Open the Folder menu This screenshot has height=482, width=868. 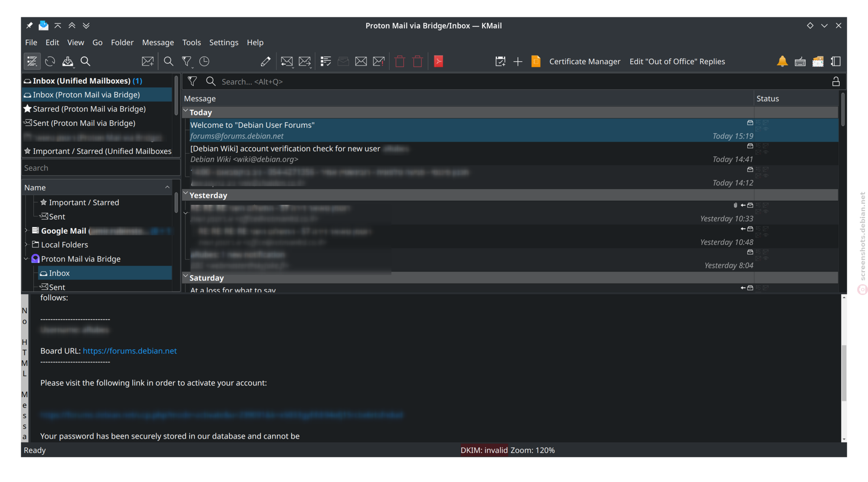(x=122, y=43)
